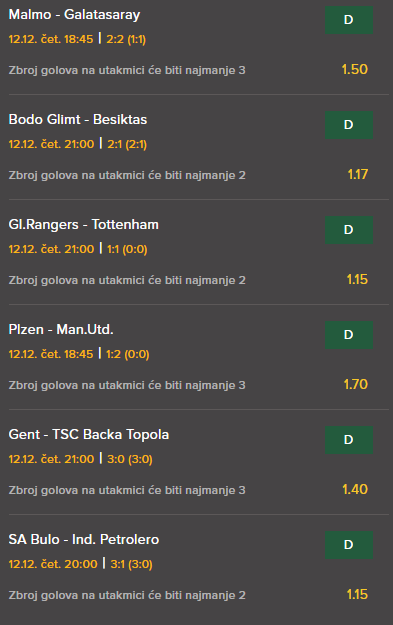
Task: Open the Bodo Glimt - Besiktas match title
Action: tap(78, 120)
